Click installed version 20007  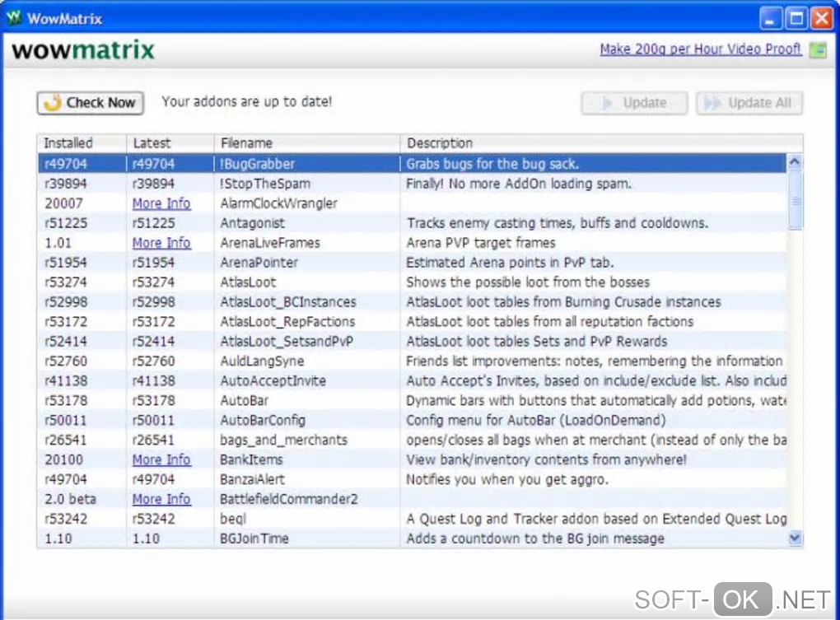(63, 203)
